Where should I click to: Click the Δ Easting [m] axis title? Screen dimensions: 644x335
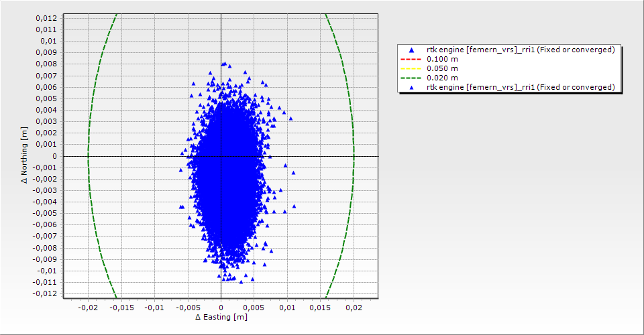[x=221, y=317]
